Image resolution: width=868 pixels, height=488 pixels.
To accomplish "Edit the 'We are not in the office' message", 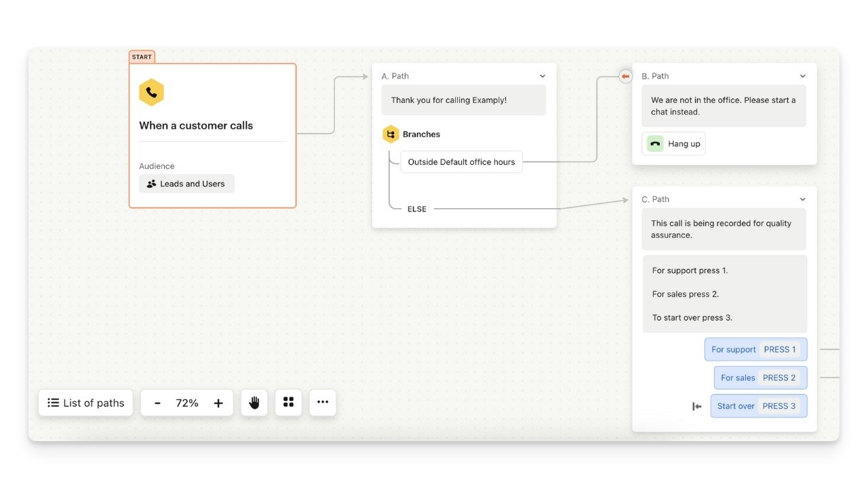I will [x=724, y=106].
